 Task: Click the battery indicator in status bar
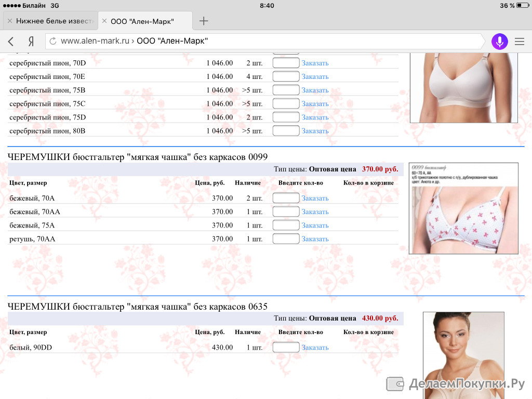[x=522, y=5]
